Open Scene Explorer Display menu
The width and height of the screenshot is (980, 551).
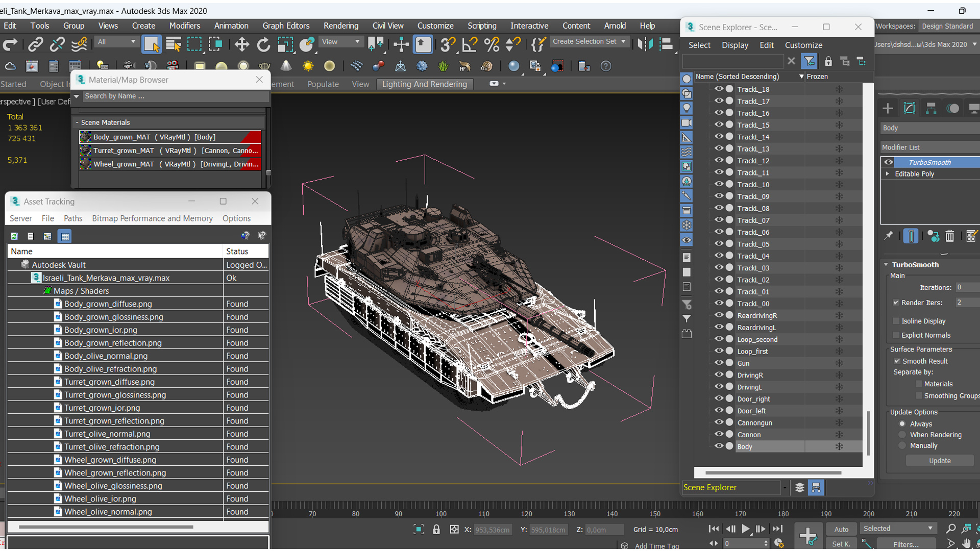tap(735, 45)
